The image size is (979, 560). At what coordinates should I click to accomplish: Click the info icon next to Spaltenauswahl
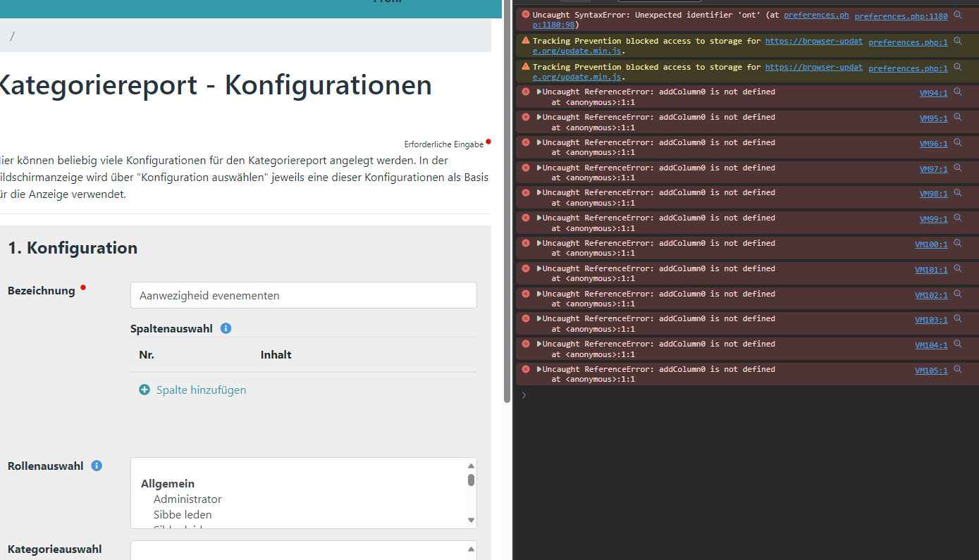point(226,328)
